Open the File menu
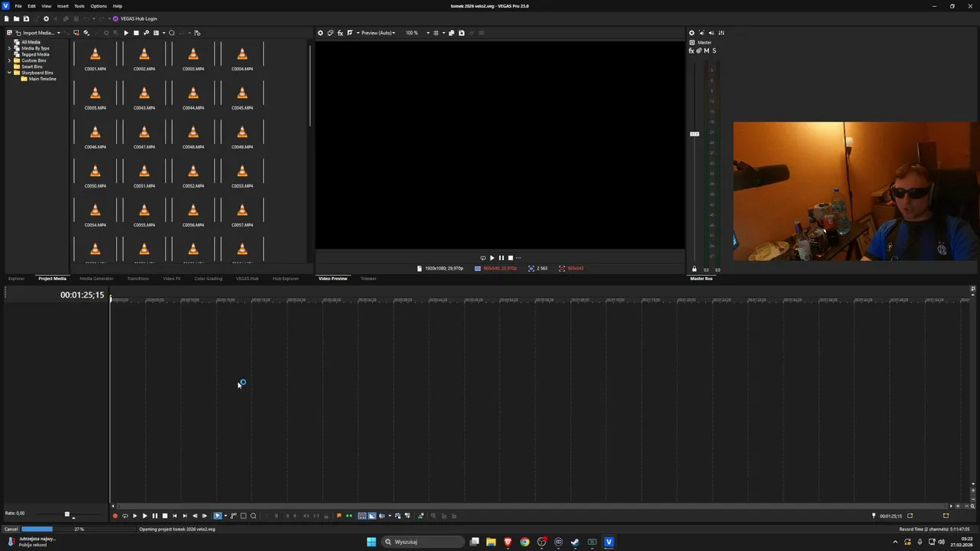This screenshot has height=551, width=980. pos(18,6)
